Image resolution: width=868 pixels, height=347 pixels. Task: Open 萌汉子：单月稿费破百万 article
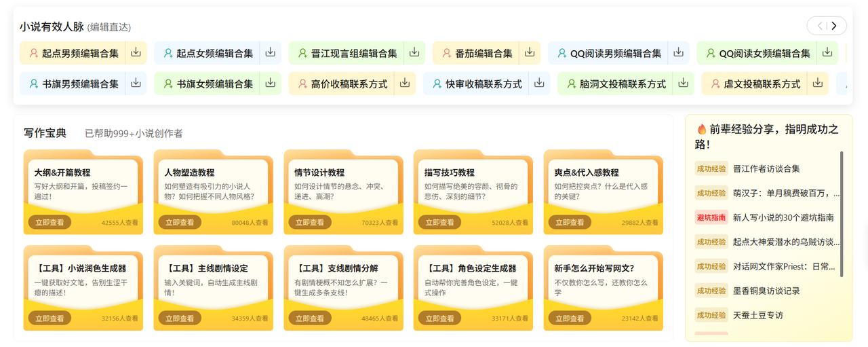point(787,194)
